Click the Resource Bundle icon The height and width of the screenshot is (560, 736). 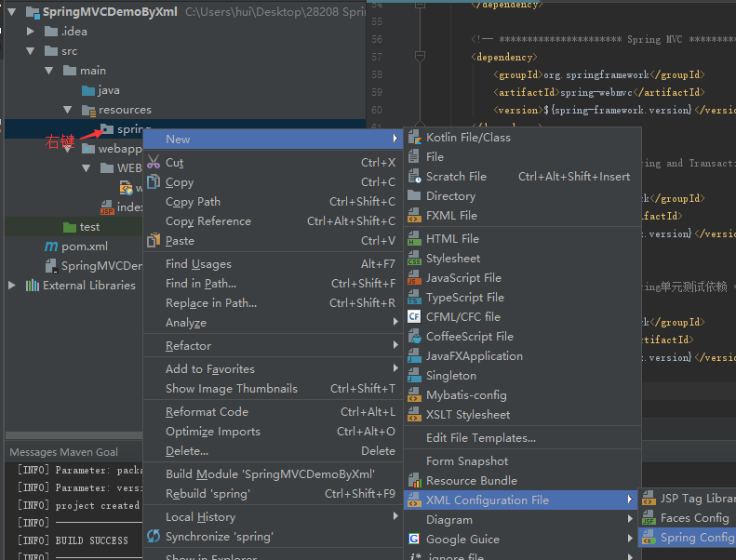[x=414, y=481]
